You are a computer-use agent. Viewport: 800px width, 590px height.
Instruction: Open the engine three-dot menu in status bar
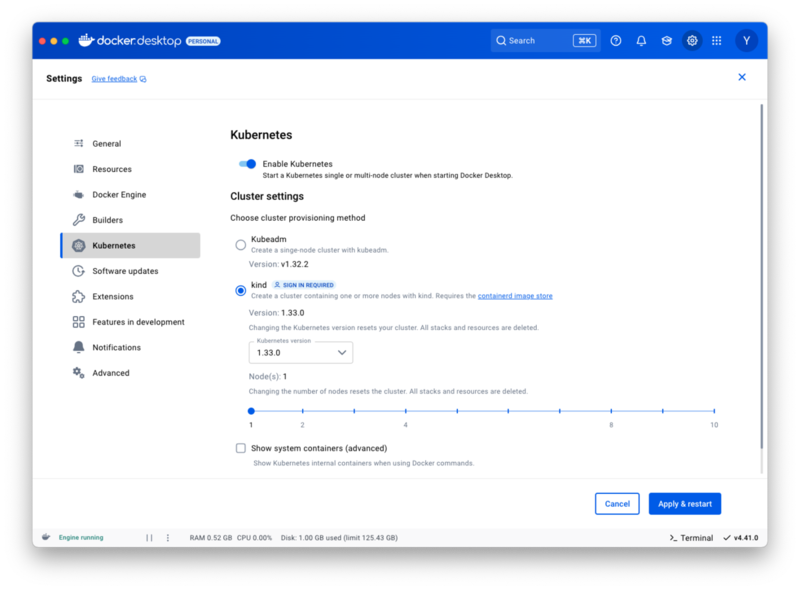pyautogui.click(x=168, y=537)
